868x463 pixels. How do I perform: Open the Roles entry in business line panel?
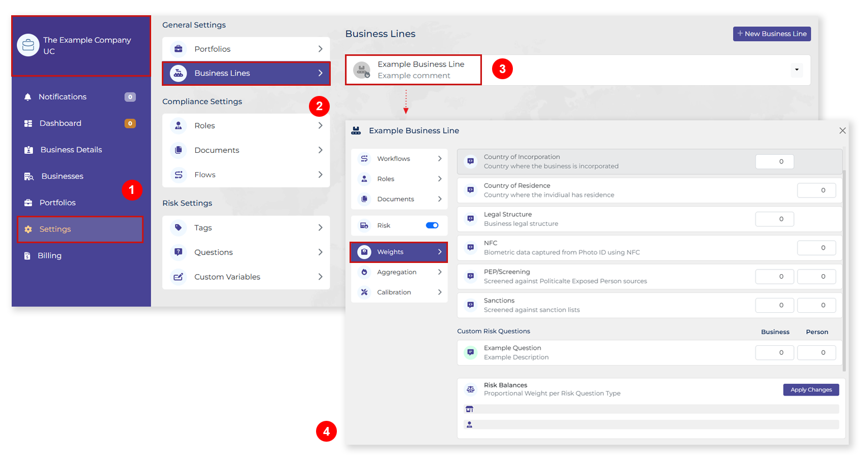tap(399, 179)
